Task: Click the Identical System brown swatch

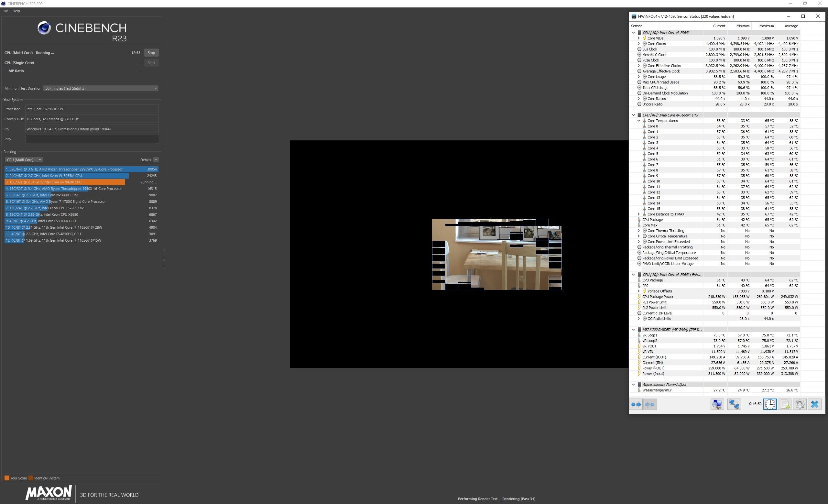Action: (31, 478)
